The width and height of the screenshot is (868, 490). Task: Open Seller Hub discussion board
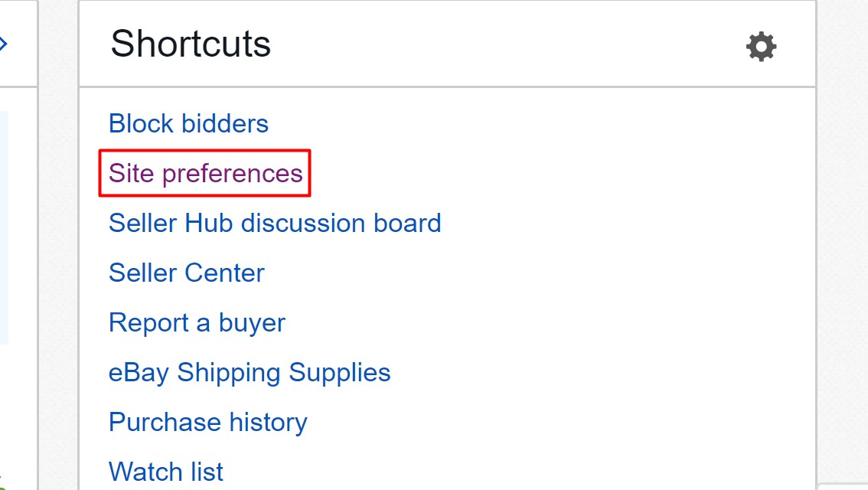(x=275, y=223)
